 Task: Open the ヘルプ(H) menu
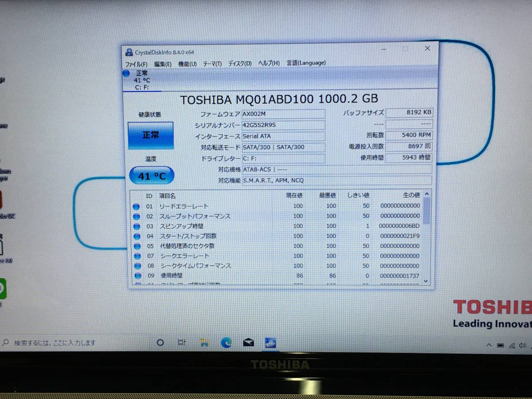[x=269, y=63]
